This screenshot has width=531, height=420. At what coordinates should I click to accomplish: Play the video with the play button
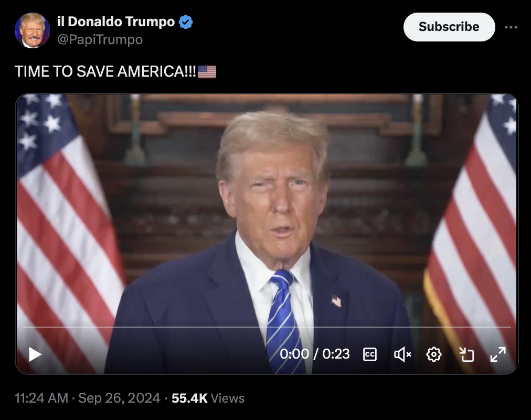tap(35, 354)
